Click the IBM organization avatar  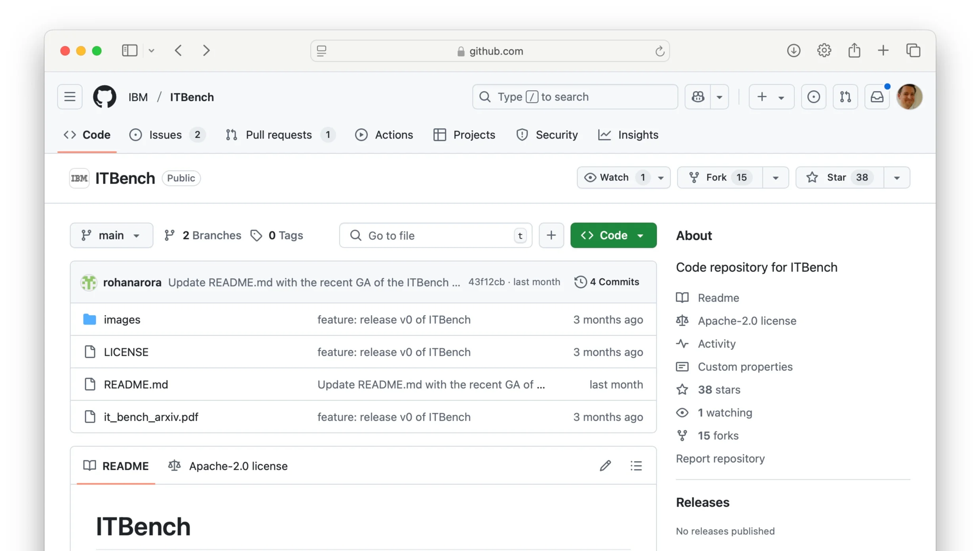(79, 178)
